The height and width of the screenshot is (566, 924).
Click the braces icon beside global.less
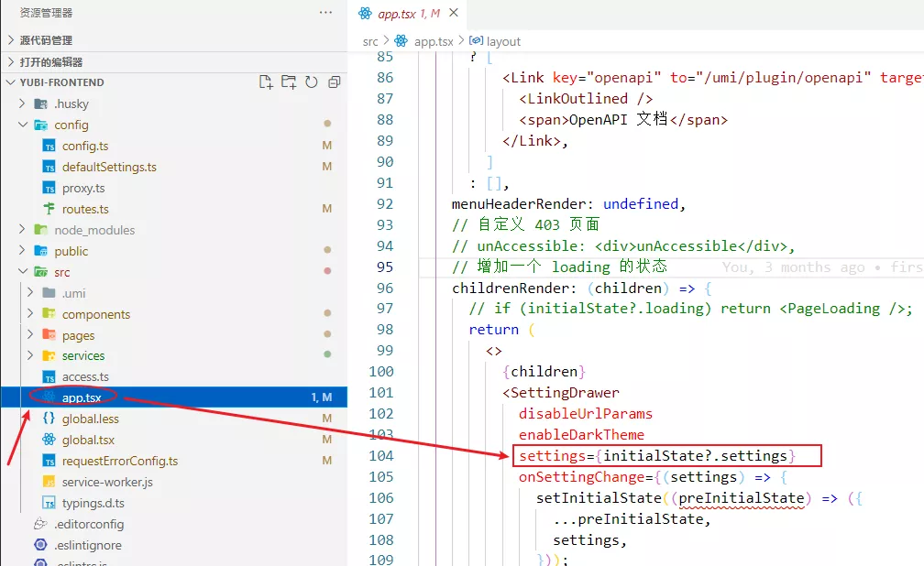pyautogui.click(x=49, y=419)
